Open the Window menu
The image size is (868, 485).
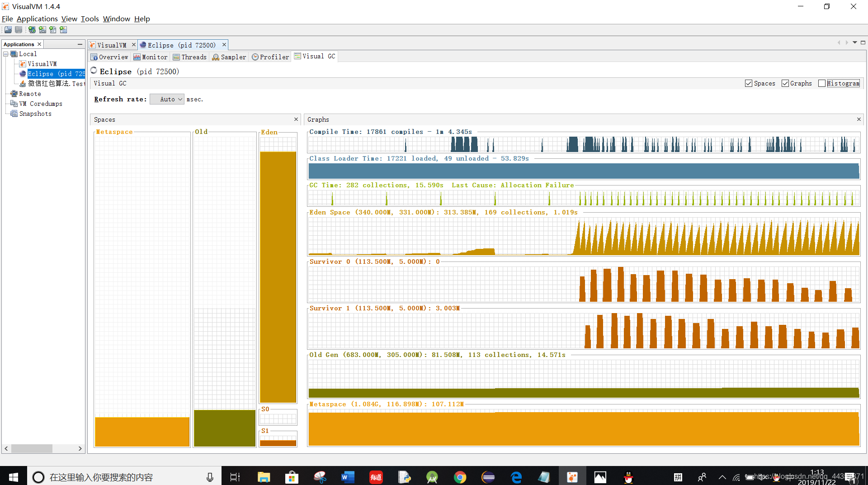click(116, 19)
